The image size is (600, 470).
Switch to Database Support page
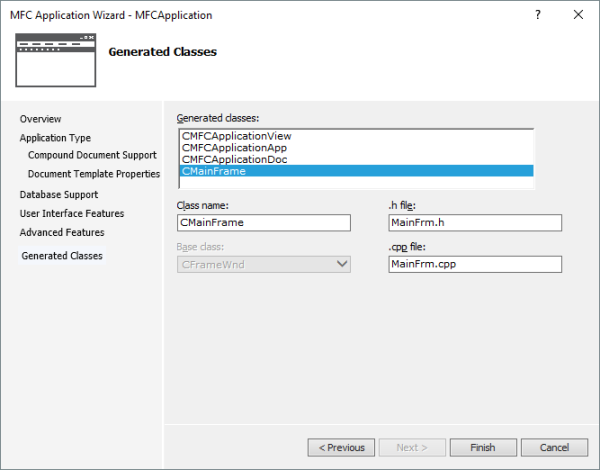click(x=59, y=194)
